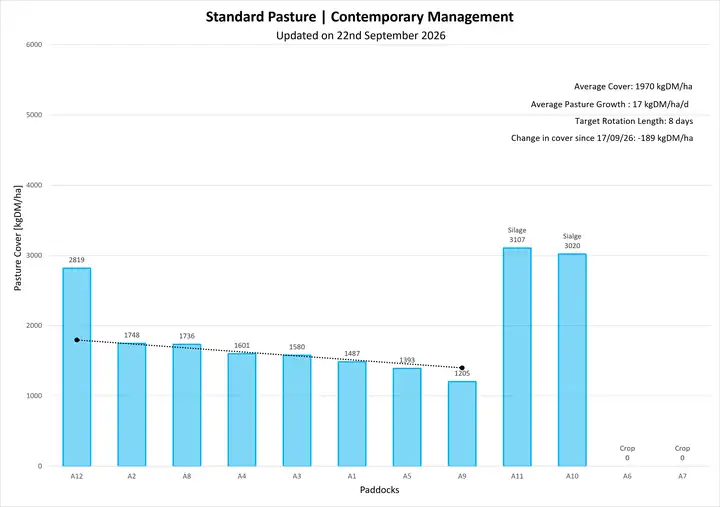Click the 'Sialge 3020' data label
720x507 pixels.
click(572, 241)
